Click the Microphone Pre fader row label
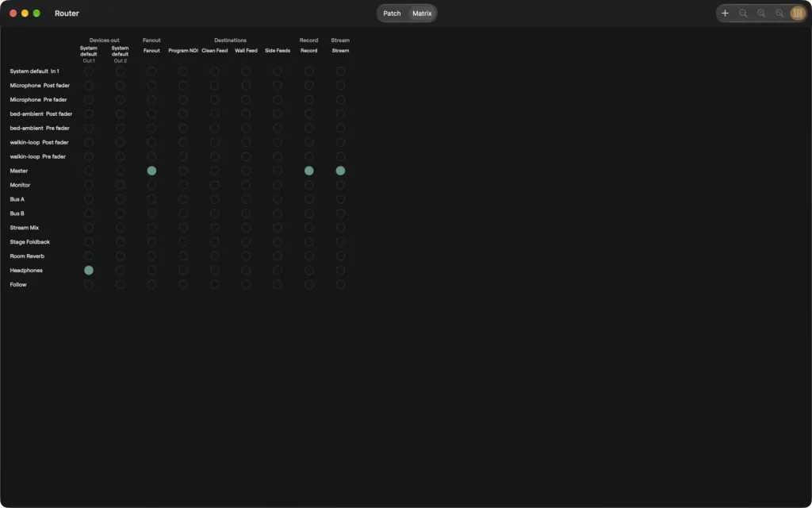Image resolution: width=812 pixels, height=508 pixels. tap(38, 99)
